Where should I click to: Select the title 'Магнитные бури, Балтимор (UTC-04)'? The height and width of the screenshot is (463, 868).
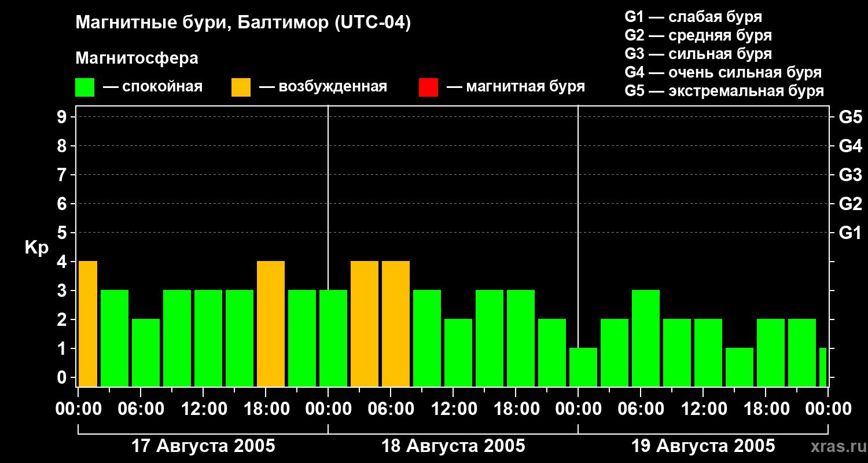click(243, 23)
